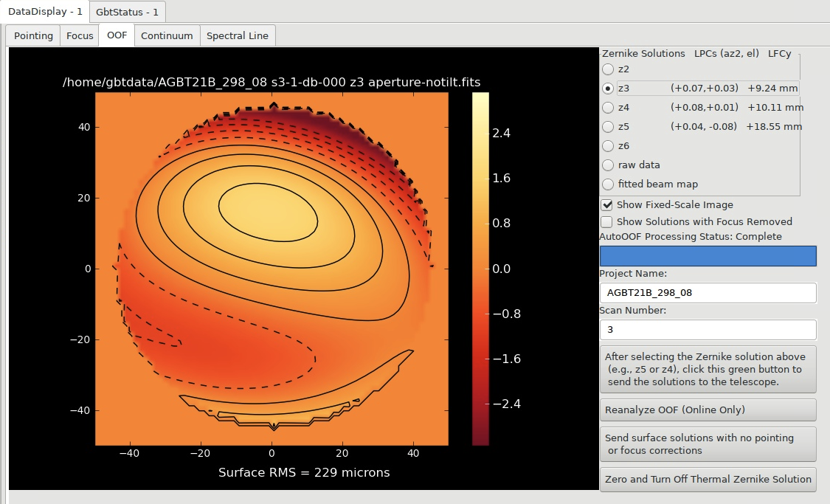Click the blue AutoOOF processing progress bar
This screenshot has width=830, height=504.
(x=708, y=256)
